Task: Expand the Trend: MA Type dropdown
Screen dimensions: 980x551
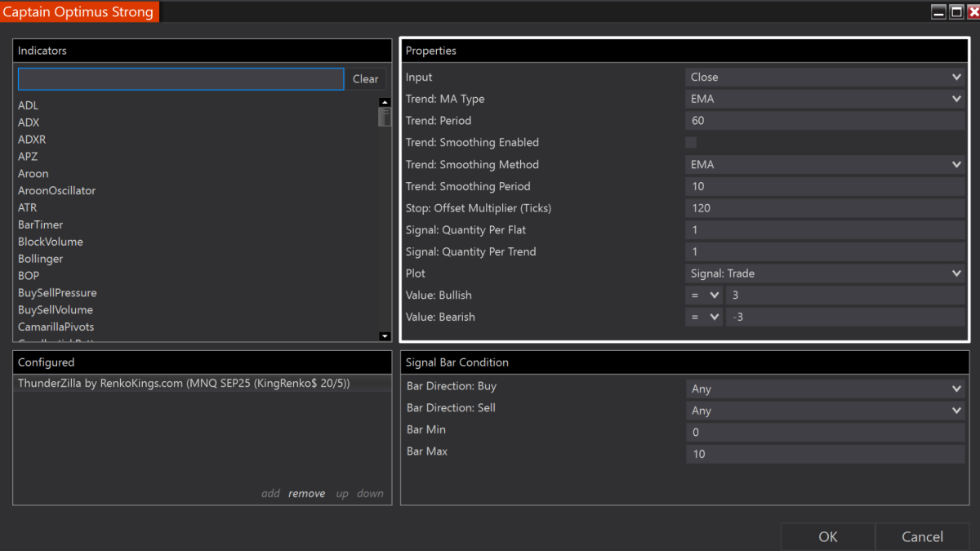Action: tap(825, 100)
